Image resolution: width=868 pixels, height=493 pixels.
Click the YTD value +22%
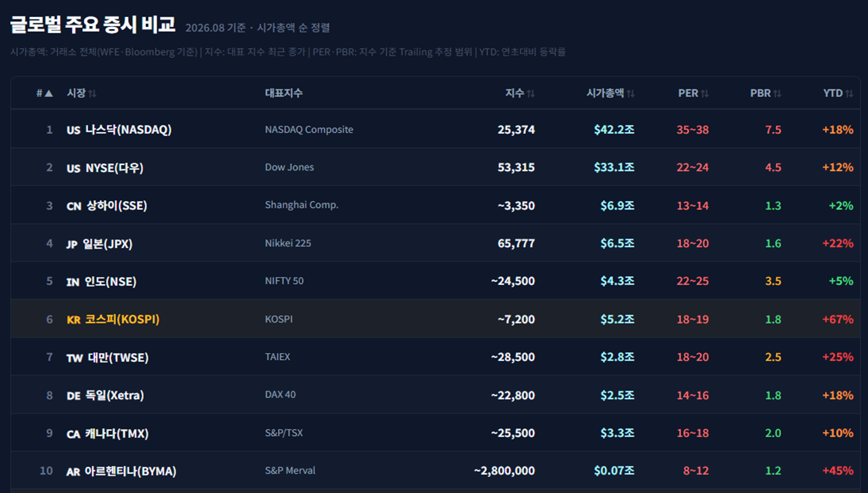(838, 244)
